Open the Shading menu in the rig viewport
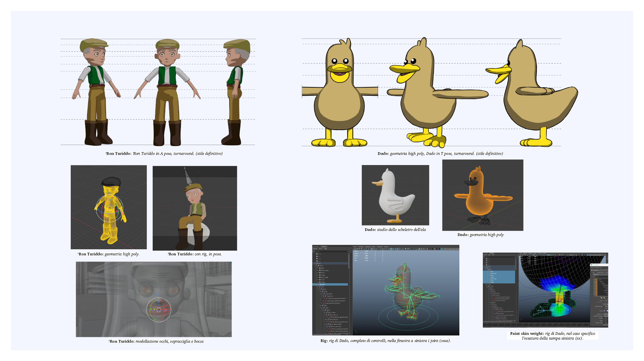Image resolution: width=644 pixels, height=361 pixels. (x=361, y=247)
